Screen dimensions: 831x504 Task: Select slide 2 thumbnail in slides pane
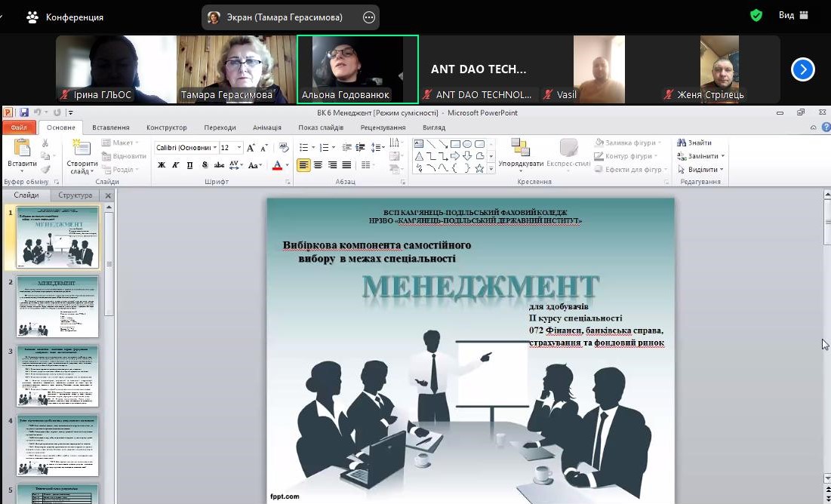click(58, 306)
